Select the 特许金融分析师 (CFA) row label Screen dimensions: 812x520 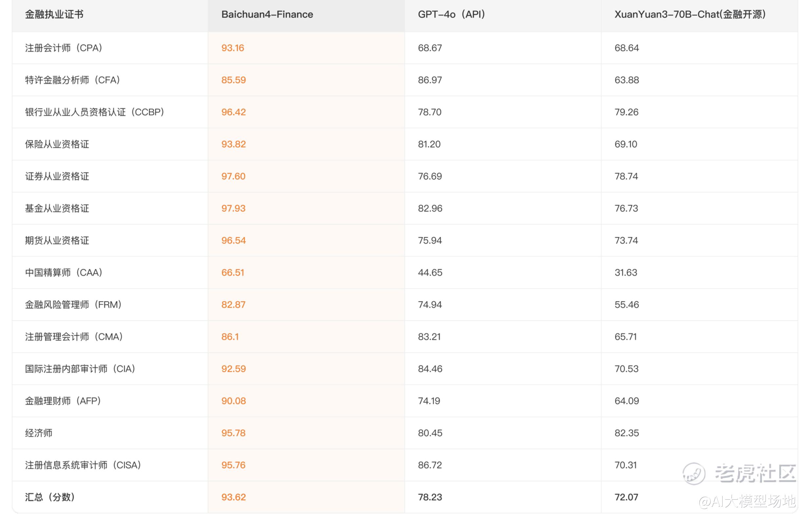tap(73, 80)
